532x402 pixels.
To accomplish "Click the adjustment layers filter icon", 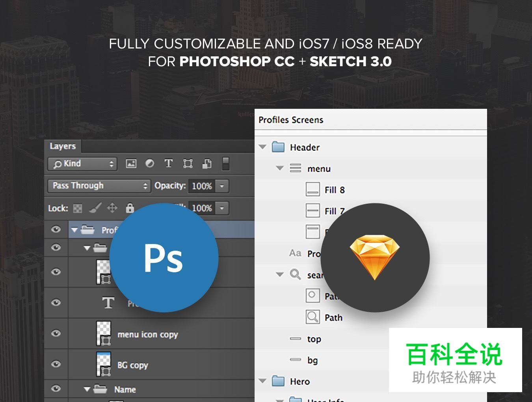I will pyautogui.click(x=150, y=164).
